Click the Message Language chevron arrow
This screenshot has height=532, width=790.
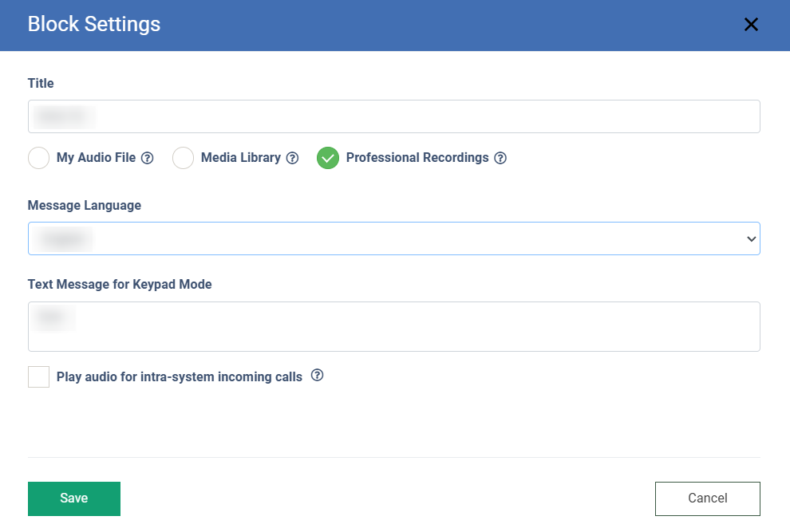(750, 238)
